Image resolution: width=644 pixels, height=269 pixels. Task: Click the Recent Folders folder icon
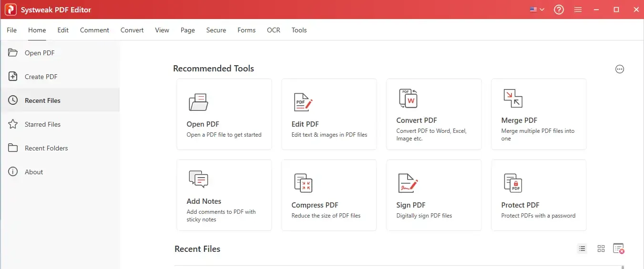[x=13, y=148]
